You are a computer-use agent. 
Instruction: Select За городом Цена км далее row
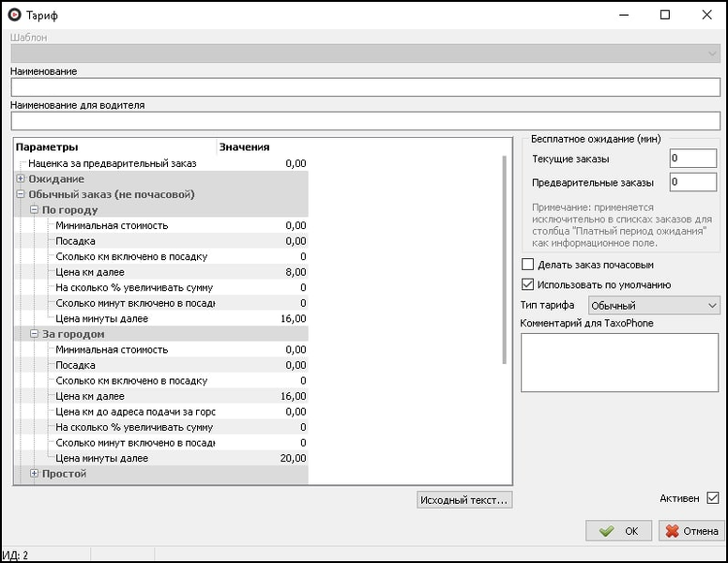coord(161,396)
